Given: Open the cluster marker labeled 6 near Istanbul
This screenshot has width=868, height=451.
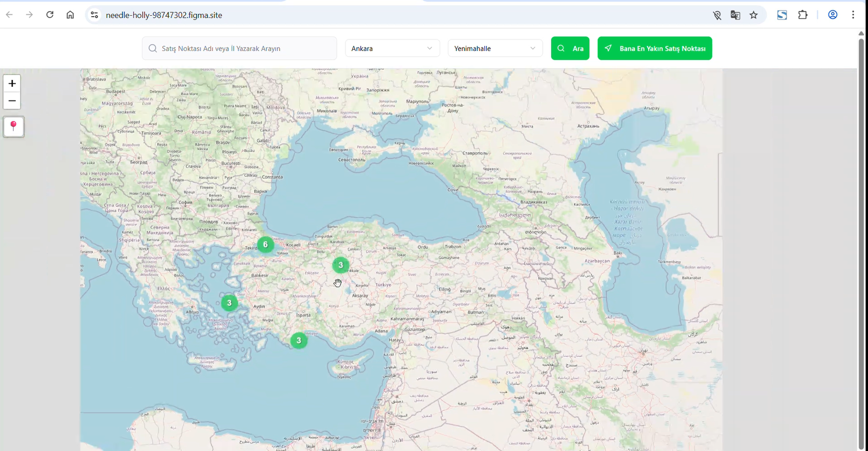Looking at the screenshot, I should (266, 245).
